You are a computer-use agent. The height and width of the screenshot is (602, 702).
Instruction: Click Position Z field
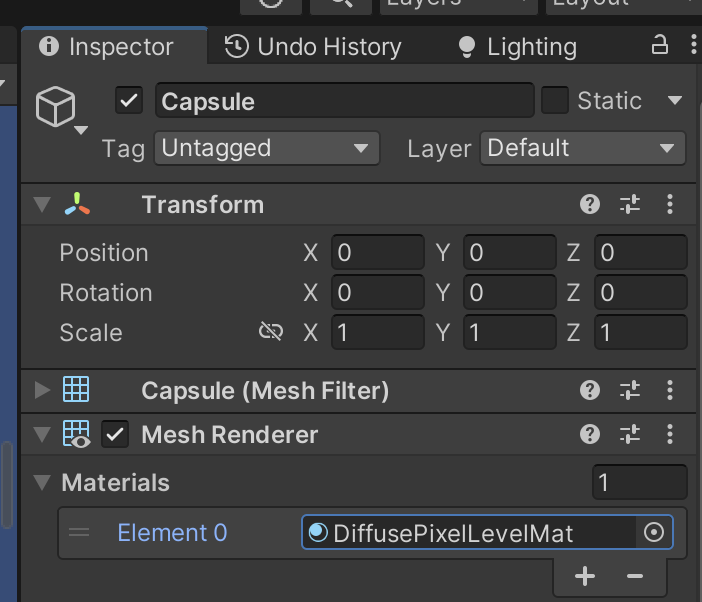pos(641,252)
